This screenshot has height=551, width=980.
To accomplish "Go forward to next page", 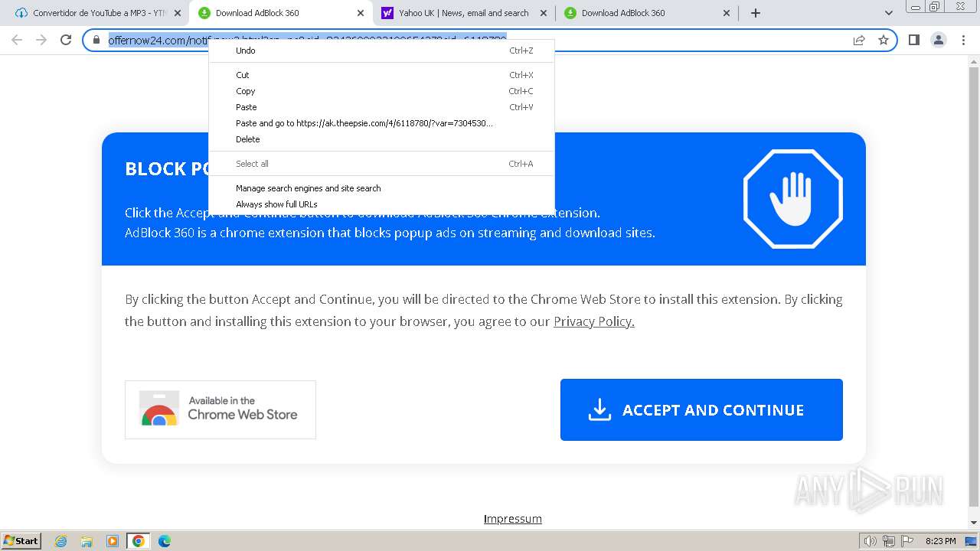I will pos(41,40).
